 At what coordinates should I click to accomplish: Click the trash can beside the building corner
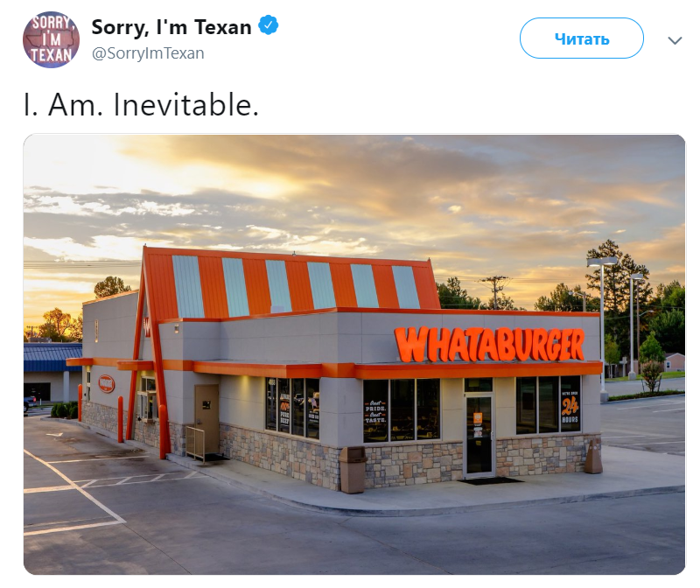pyautogui.click(x=353, y=469)
